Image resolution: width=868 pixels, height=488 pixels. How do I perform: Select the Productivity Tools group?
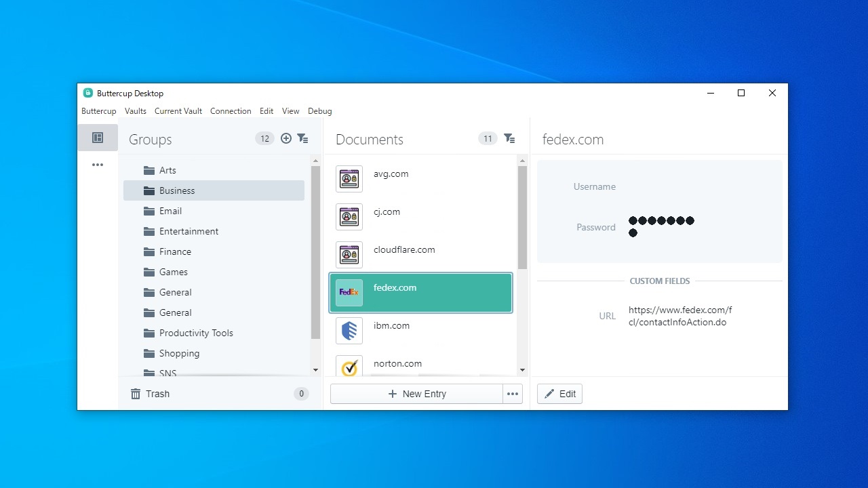(214, 333)
